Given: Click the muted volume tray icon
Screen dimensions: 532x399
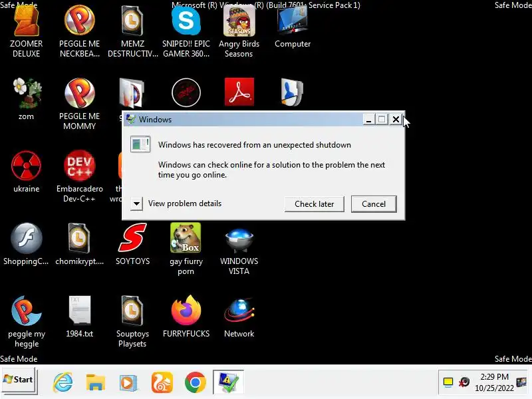Looking at the screenshot, I should [x=464, y=382].
